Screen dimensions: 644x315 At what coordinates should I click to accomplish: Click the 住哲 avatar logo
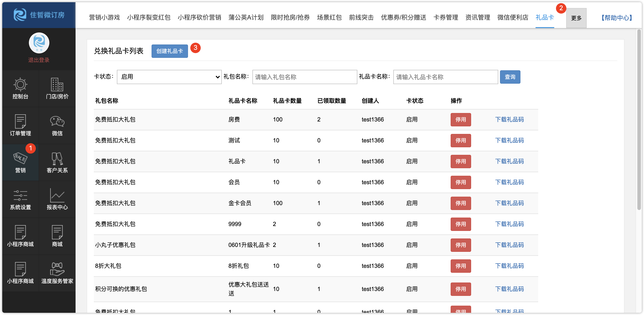coord(39,42)
